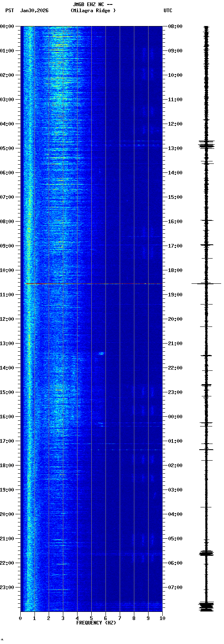This screenshot has height=644, width=224.
Task: Click the 'FREQUENCY (HZ)' axis title
Action: tap(96, 623)
